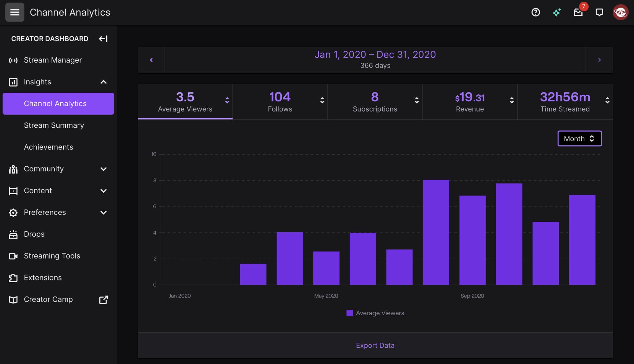This screenshot has width=634, height=364.
Task: Open the Insights panel icon
Action: coord(13,82)
